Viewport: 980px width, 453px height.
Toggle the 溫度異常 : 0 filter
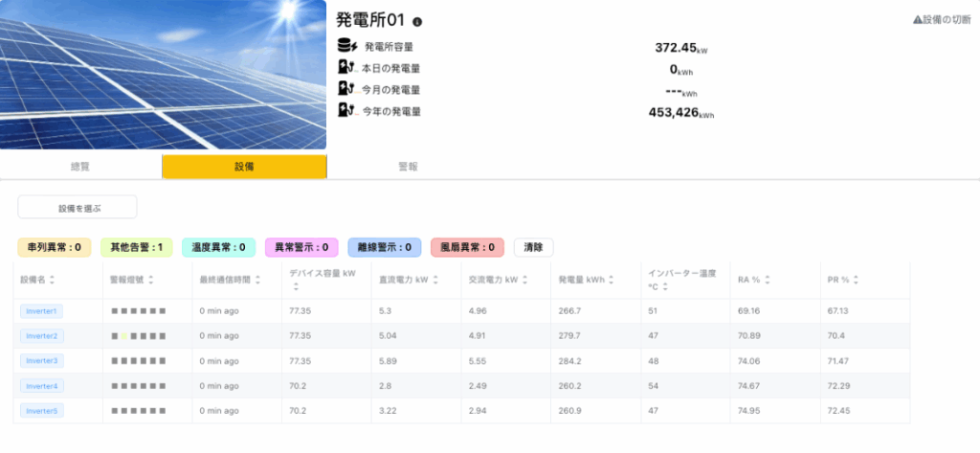[219, 247]
